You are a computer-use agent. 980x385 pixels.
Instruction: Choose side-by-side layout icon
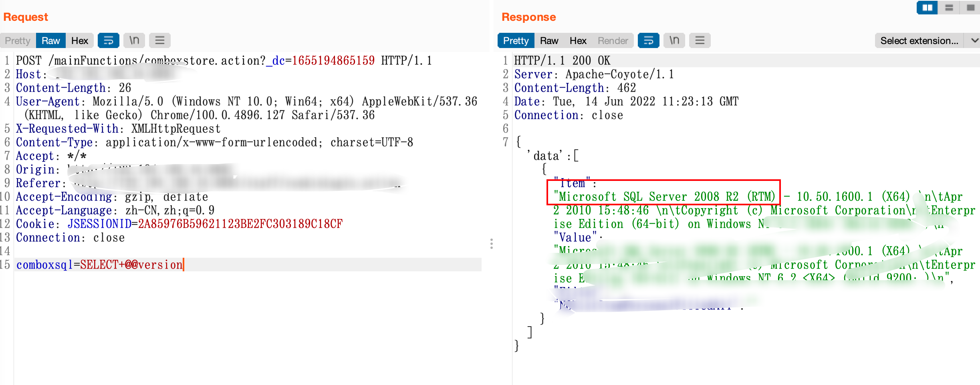coord(928,8)
